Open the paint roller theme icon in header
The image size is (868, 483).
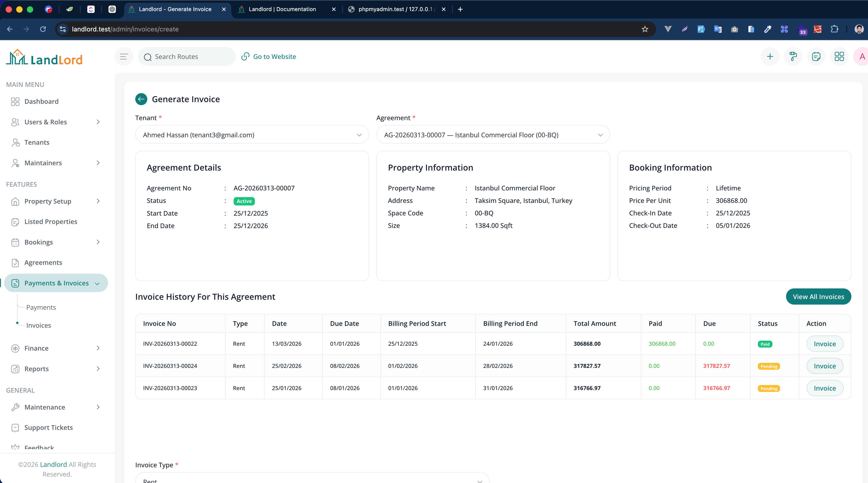tap(793, 56)
